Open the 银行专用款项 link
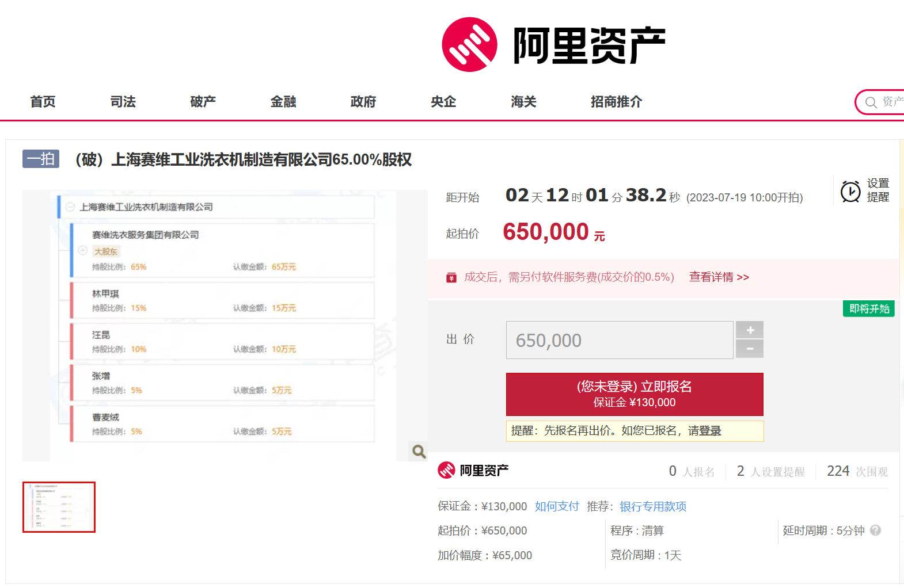 click(653, 506)
